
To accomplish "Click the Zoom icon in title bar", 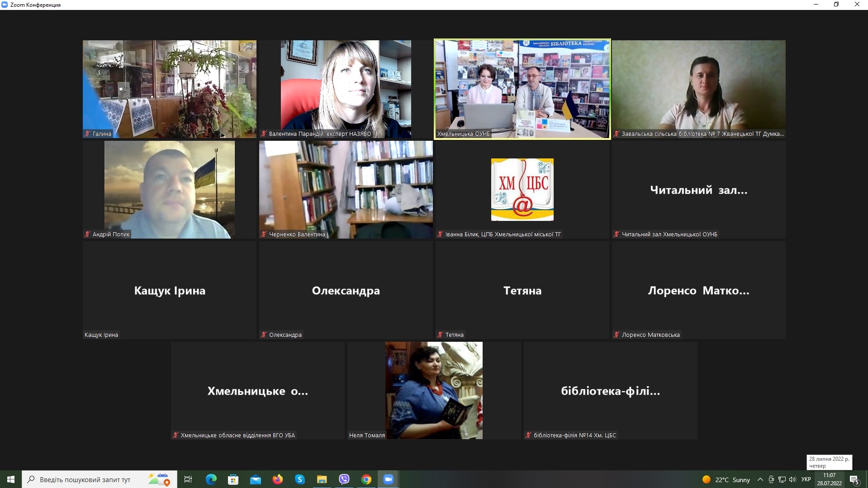I will (5, 5).
